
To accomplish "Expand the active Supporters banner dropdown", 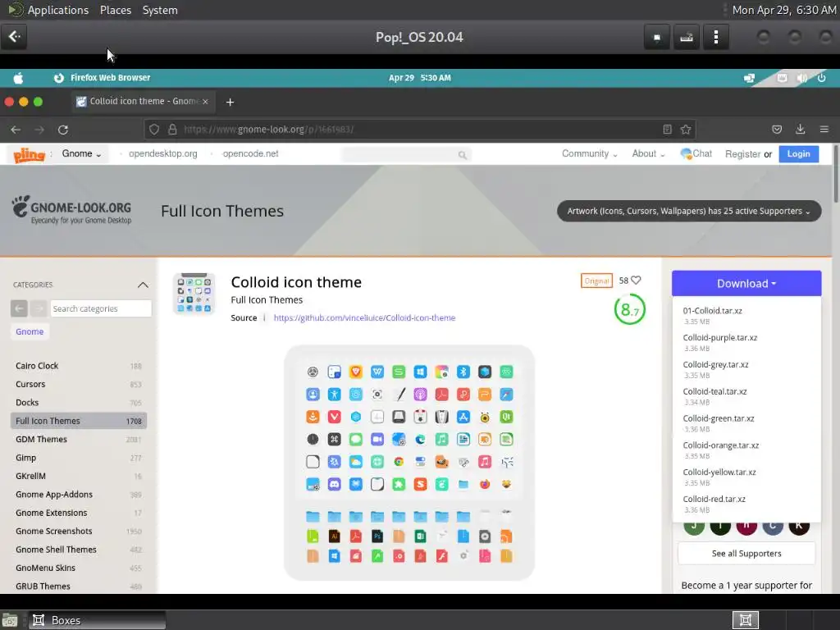I will [x=689, y=211].
